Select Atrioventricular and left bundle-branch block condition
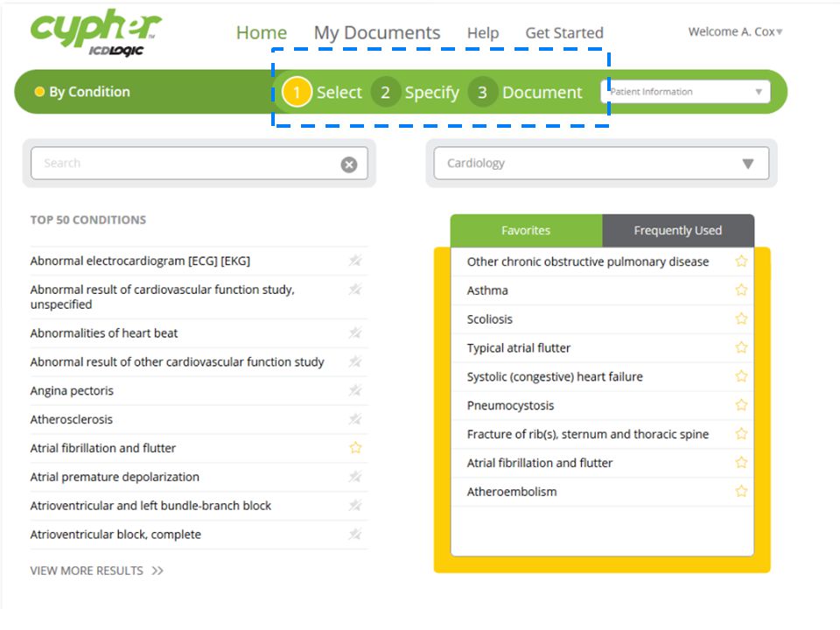840x630 pixels. [150, 506]
